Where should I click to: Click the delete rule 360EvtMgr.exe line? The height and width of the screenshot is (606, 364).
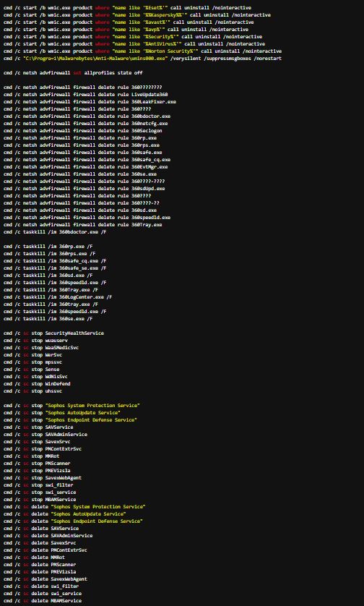click(86, 167)
